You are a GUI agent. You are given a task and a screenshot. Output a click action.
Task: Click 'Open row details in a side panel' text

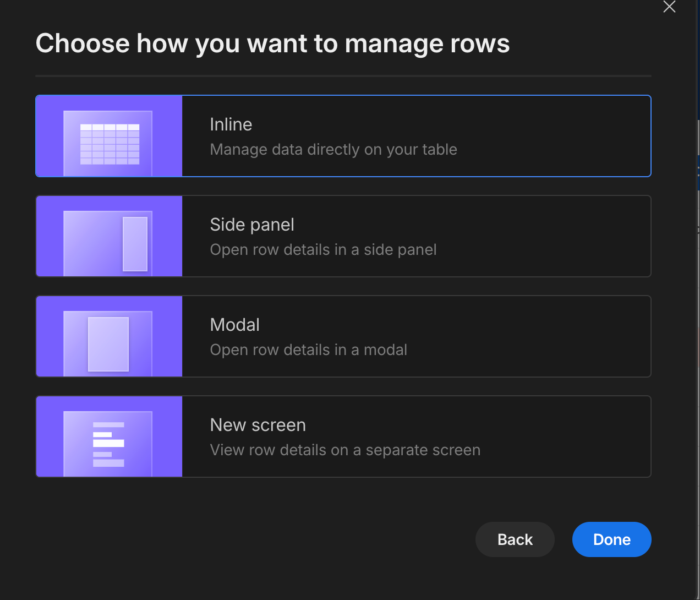pos(323,250)
